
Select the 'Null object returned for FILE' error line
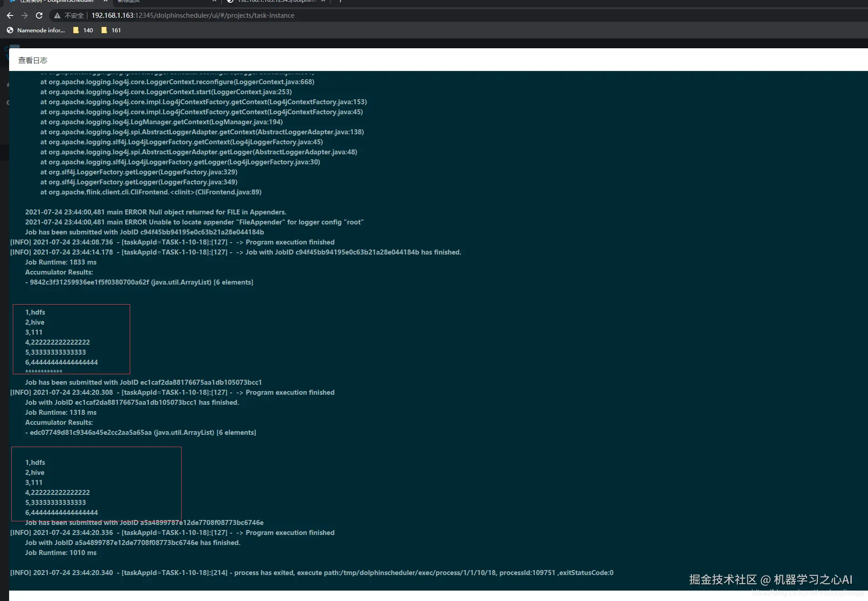(x=156, y=212)
